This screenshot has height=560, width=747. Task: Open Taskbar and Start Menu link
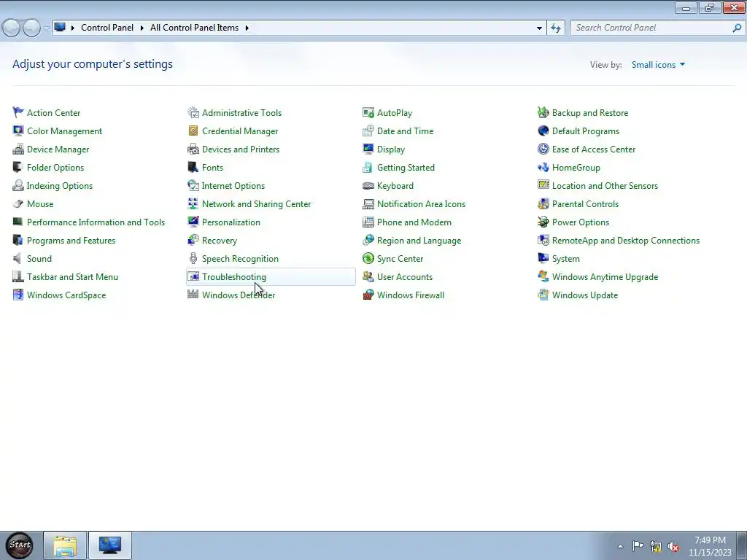pos(72,276)
